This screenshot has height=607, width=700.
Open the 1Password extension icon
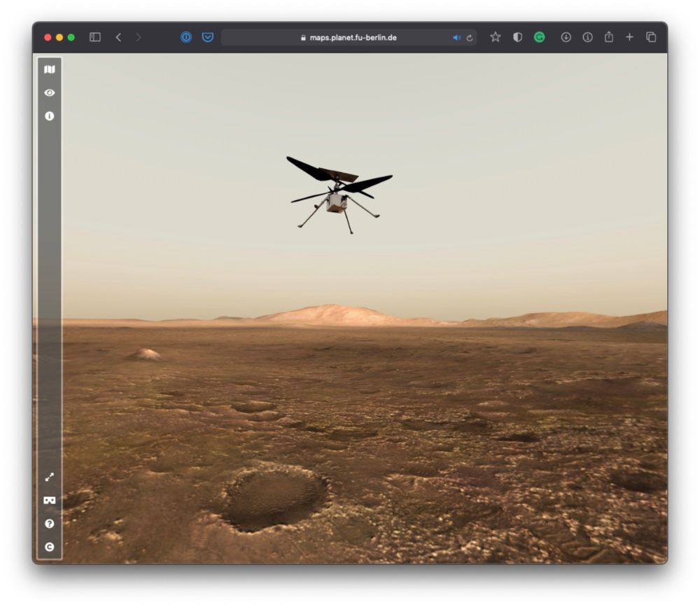pyautogui.click(x=186, y=37)
